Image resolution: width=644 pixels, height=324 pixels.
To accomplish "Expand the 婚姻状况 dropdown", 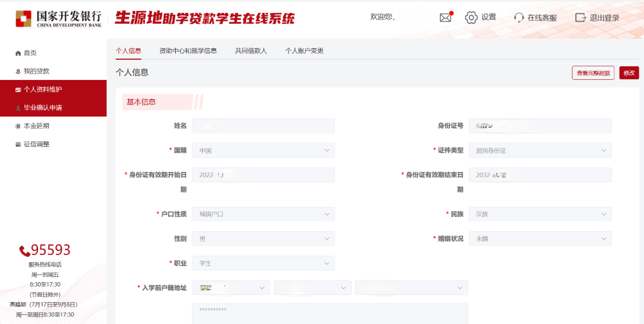I will coord(540,238).
